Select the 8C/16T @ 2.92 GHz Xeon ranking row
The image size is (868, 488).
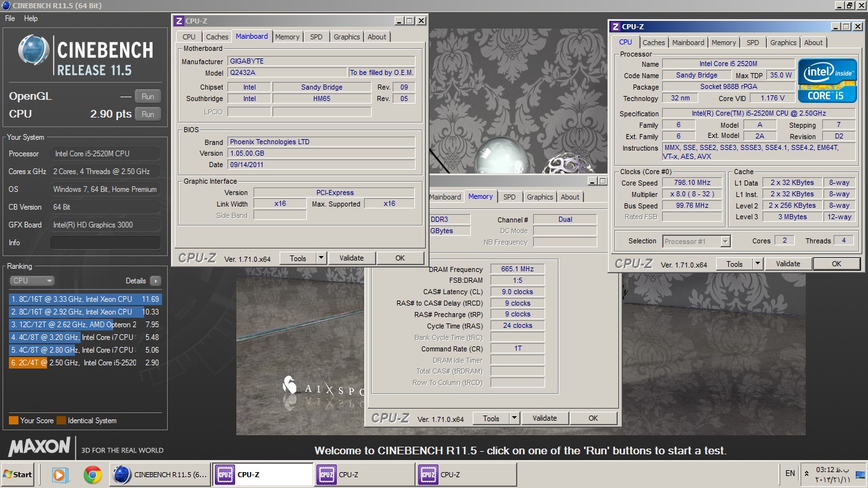coord(85,312)
